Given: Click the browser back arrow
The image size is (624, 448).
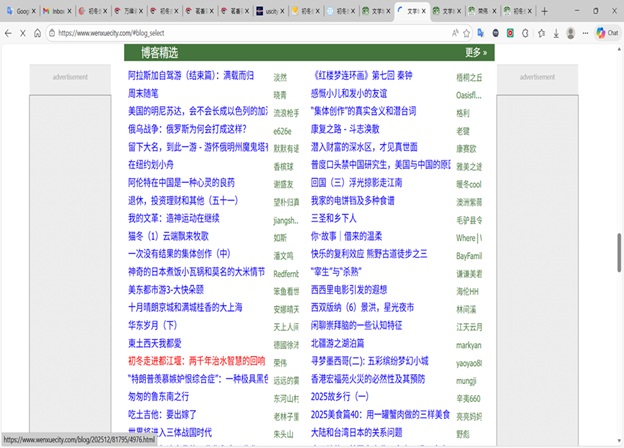Looking at the screenshot, I should click(9, 32).
